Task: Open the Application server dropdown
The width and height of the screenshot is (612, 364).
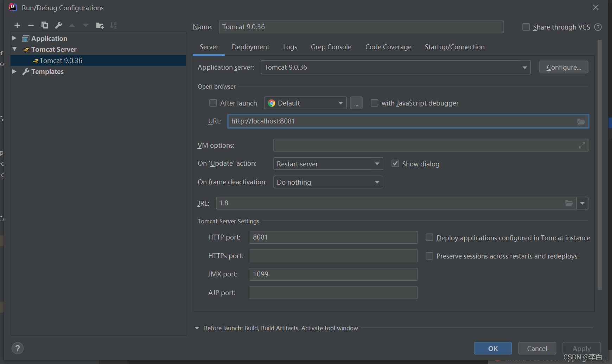Action: (396, 67)
